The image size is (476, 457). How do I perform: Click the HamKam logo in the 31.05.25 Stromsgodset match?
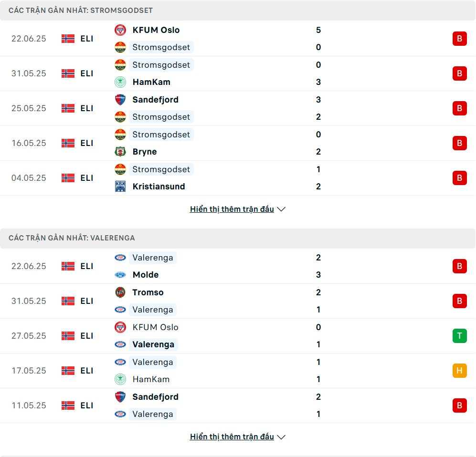[120, 82]
